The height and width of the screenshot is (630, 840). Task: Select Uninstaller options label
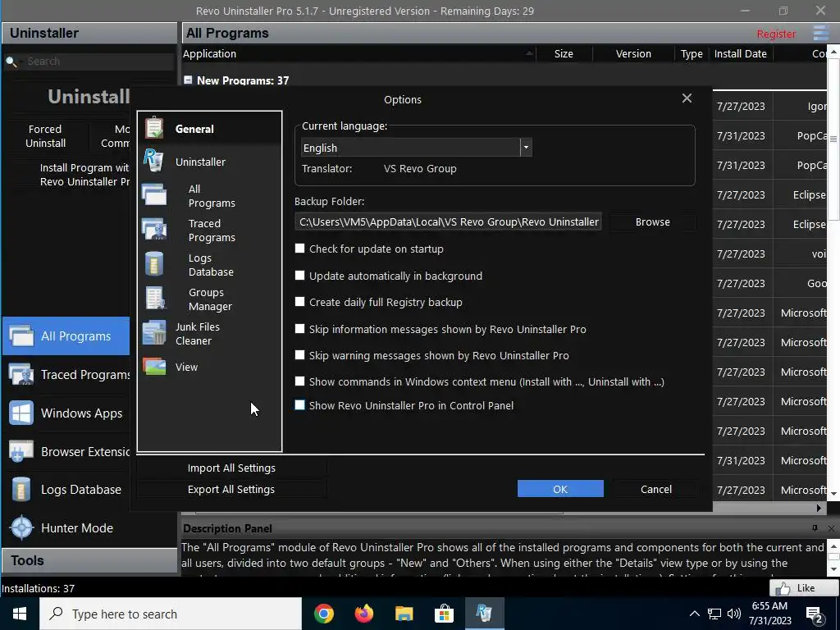click(x=200, y=162)
